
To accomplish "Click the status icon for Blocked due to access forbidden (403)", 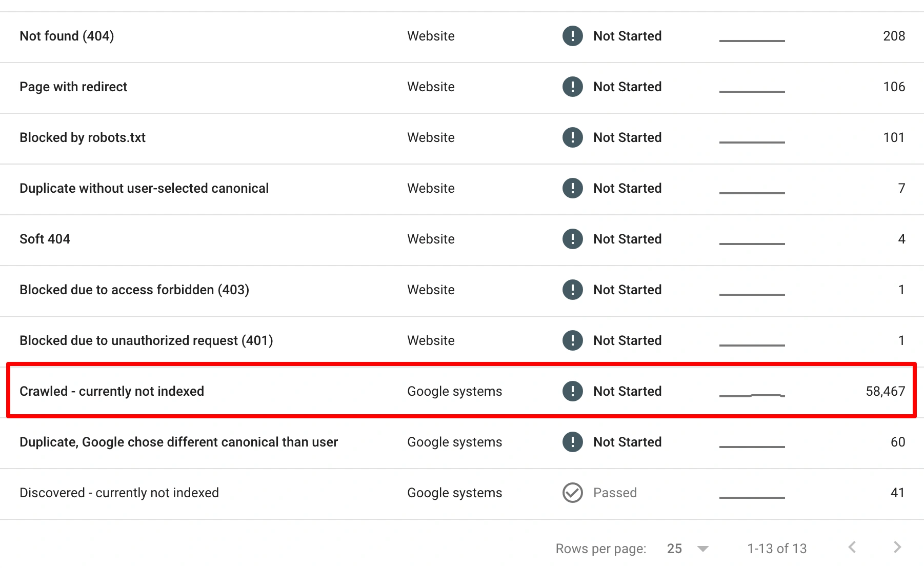I will point(572,290).
